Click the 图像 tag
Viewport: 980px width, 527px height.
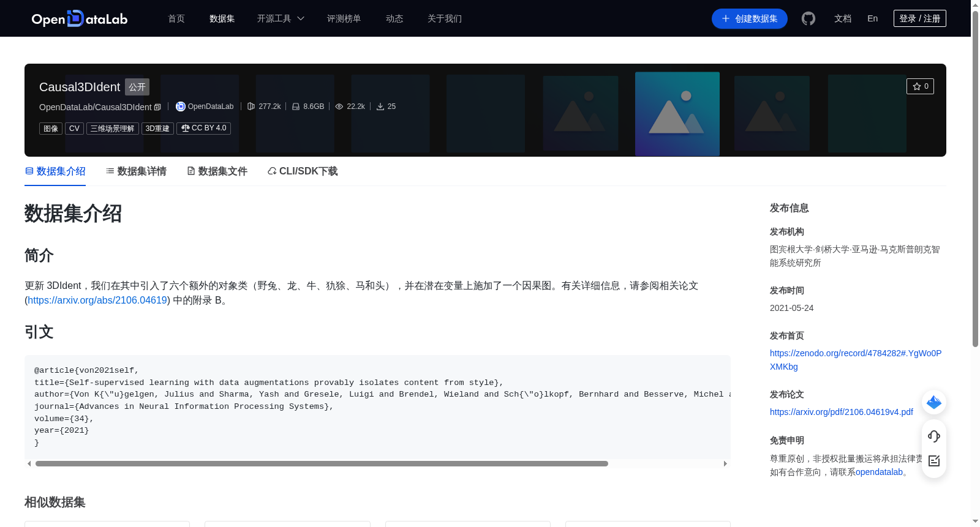click(51, 129)
